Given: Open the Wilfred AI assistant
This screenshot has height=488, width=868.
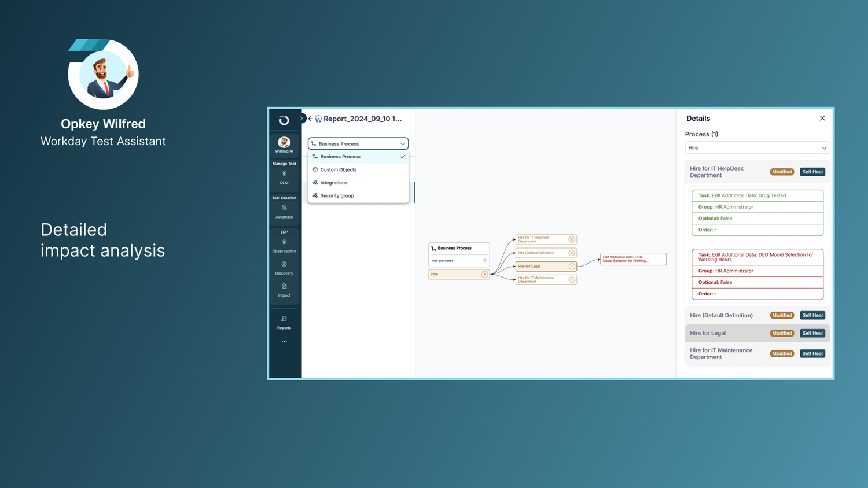Looking at the screenshot, I should 284,145.
